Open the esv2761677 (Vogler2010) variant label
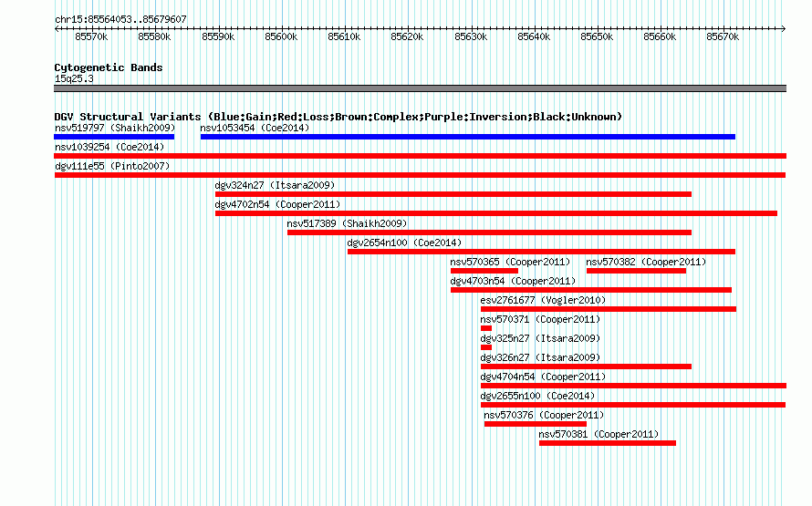 coord(543,300)
